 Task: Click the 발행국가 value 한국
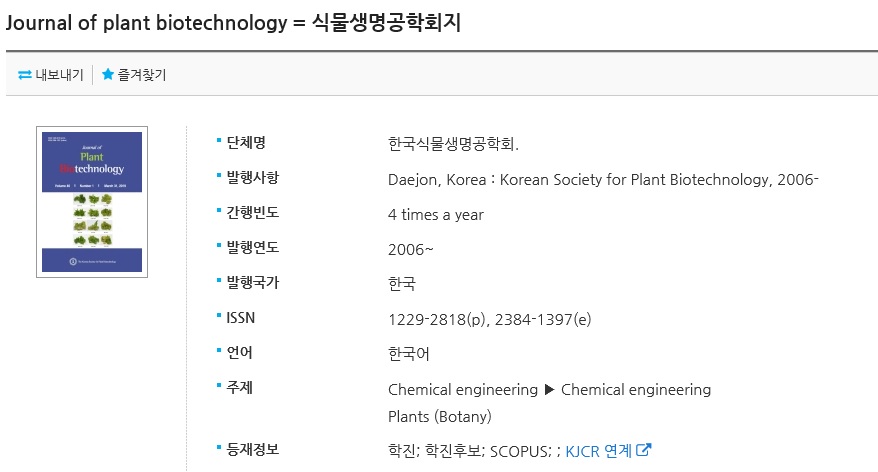coord(401,284)
